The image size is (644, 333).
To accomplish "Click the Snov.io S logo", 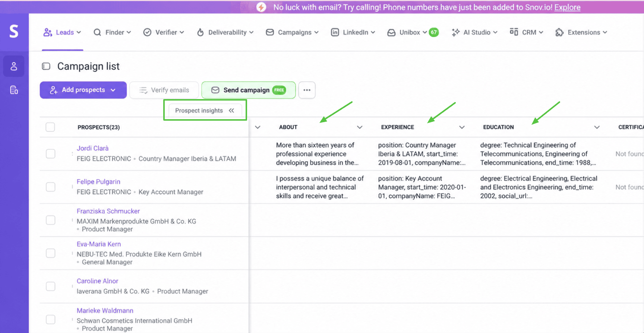I will point(14,31).
